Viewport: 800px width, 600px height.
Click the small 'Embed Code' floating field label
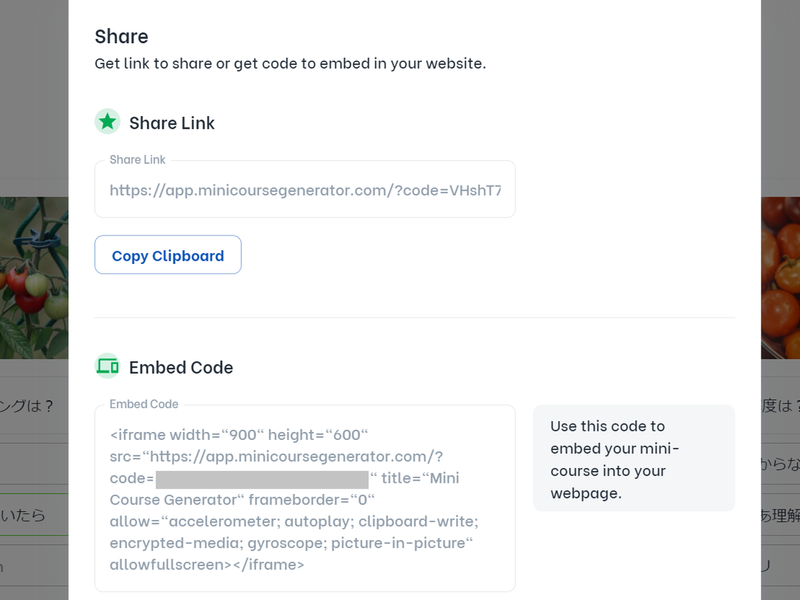[143, 404]
